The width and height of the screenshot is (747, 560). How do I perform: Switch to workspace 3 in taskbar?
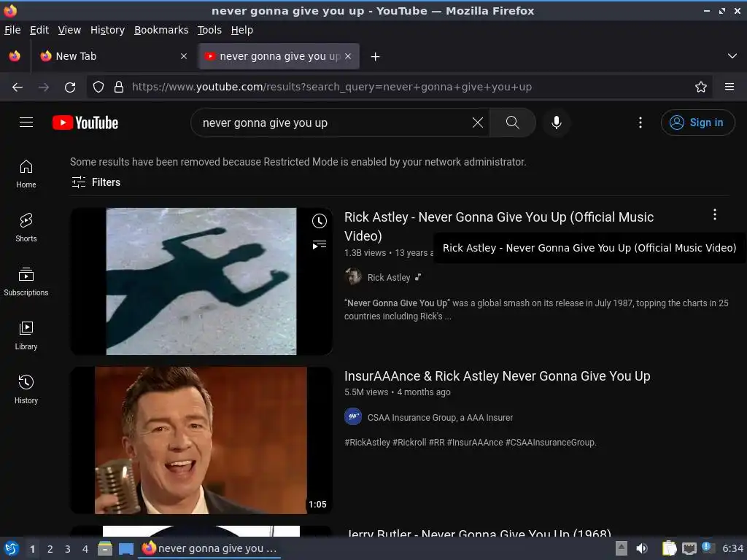coord(68,549)
